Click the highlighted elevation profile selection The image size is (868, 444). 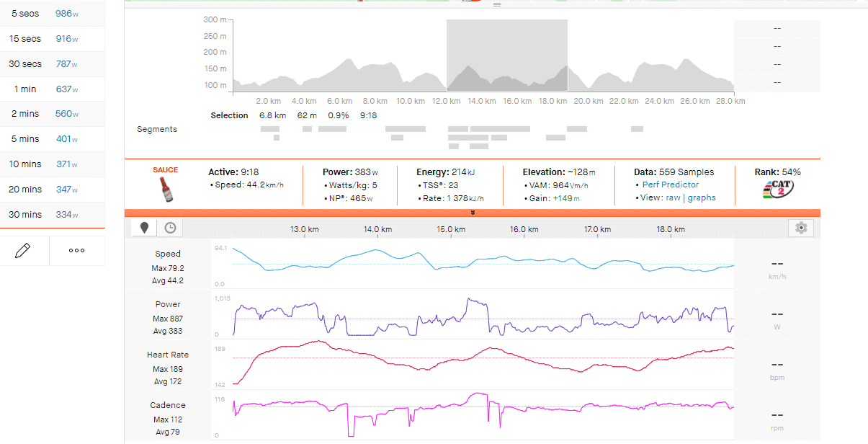[x=507, y=55]
